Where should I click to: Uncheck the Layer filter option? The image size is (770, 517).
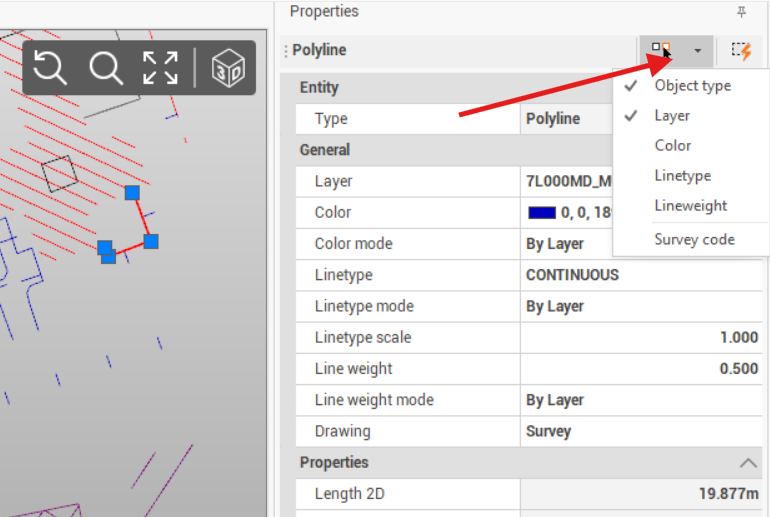[x=672, y=116]
